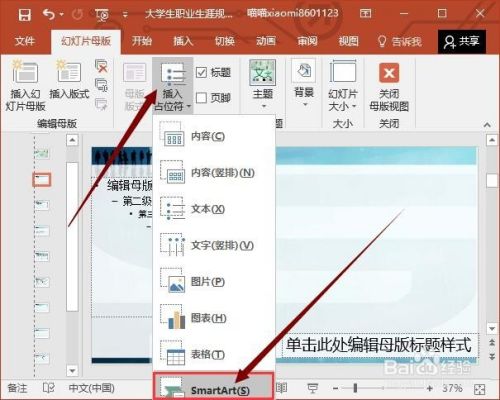Select the highlighted layout thumbnail
Viewport: 500px width, 400px height.
(42, 180)
